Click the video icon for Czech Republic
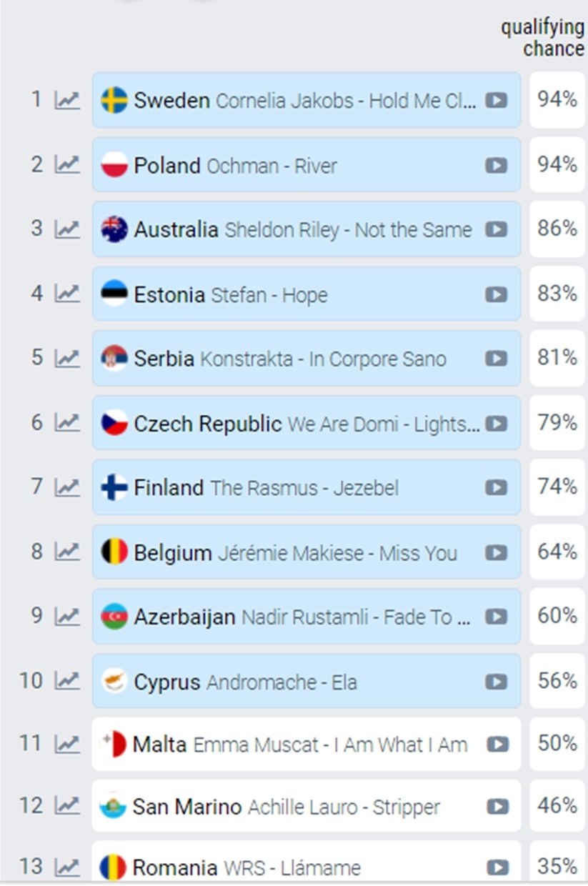The height and width of the screenshot is (886, 588). pyautogui.click(x=496, y=424)
